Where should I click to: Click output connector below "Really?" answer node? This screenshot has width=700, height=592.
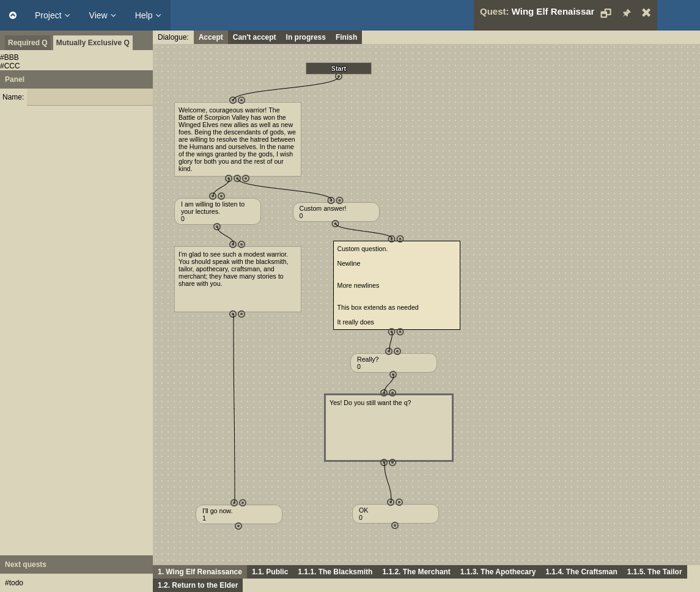[x=393, y=375]
